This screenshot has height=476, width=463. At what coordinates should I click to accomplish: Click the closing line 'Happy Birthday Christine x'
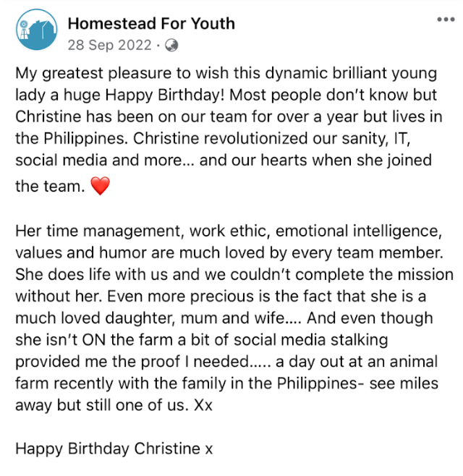pos(114,449)
